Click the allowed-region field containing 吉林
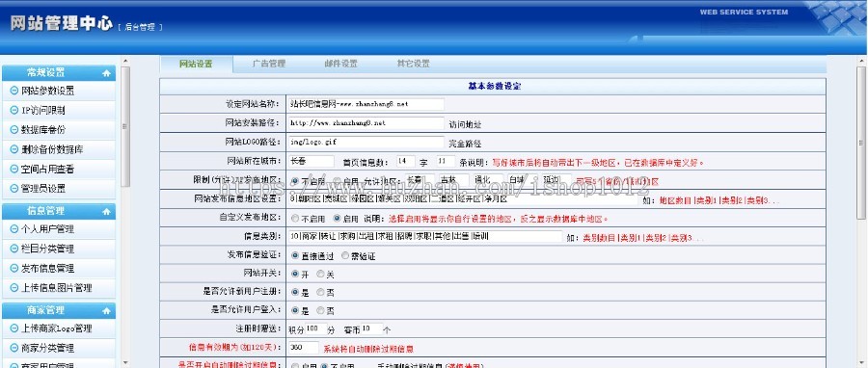Image resolution: width=868 pixels, height=368 pixels. coord(453,180)
